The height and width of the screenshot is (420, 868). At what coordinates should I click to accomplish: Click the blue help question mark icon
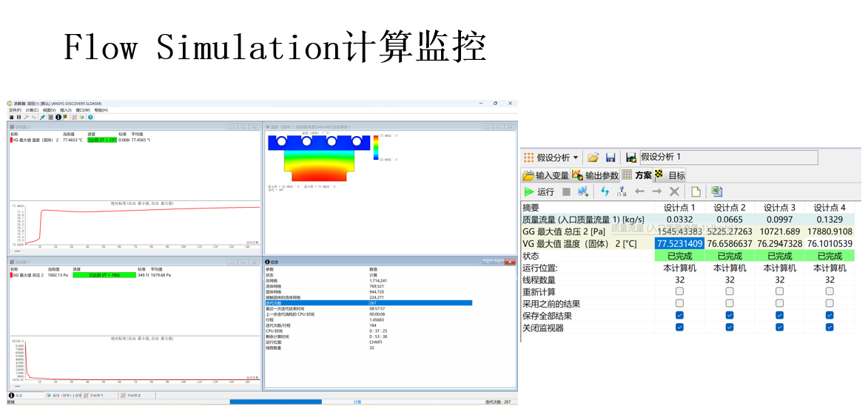pyautogui.click(x=90, y=117)
